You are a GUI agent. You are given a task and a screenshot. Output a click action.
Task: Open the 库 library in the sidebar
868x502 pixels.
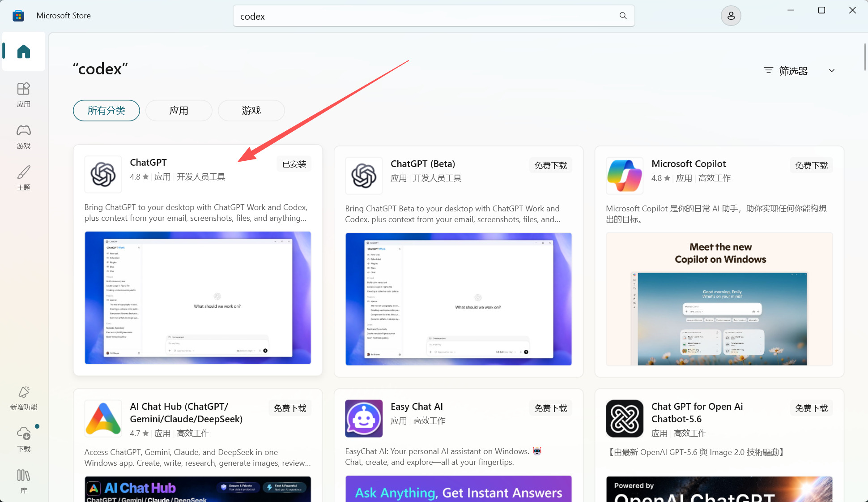[24, 481]
